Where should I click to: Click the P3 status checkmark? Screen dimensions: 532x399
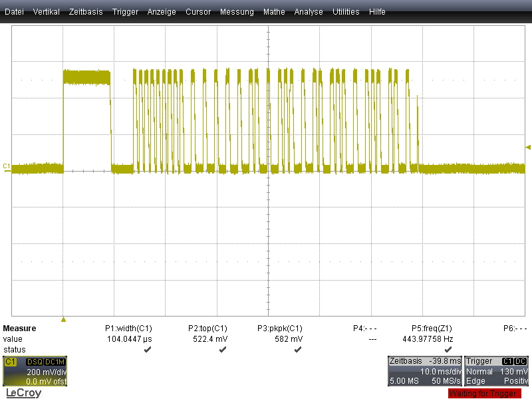297,350
